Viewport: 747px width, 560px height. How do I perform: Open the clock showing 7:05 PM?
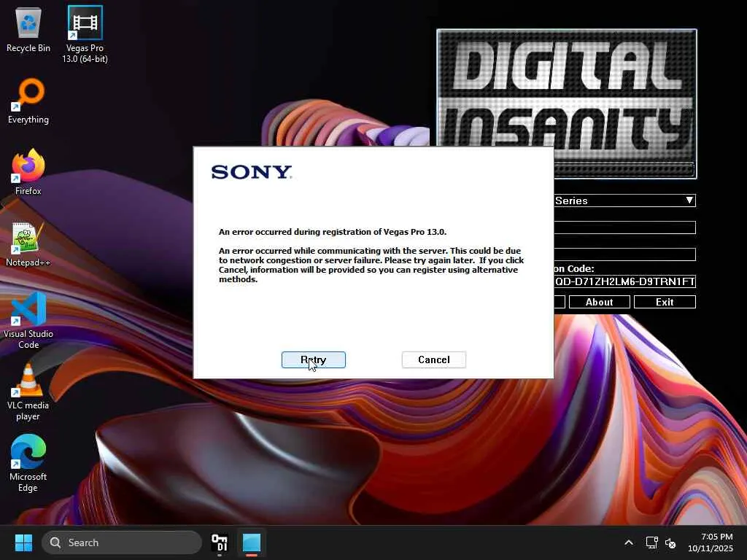point(711,542)
